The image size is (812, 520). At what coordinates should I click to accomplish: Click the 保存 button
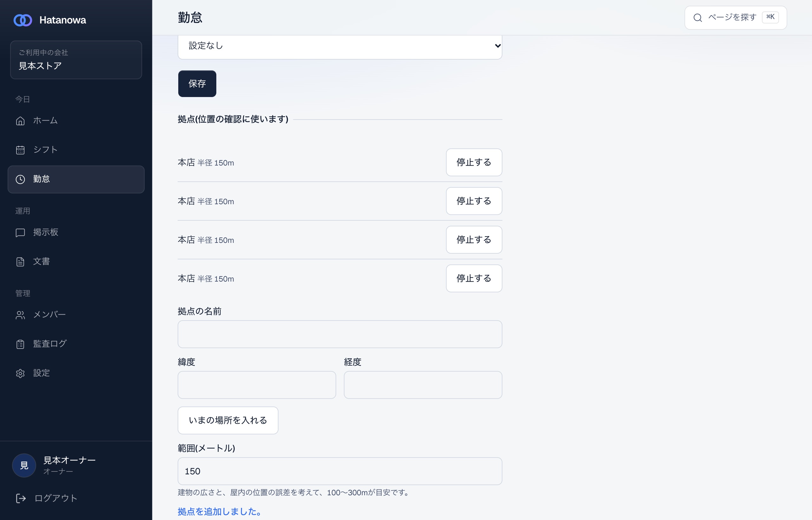click(x=197, y=84)
